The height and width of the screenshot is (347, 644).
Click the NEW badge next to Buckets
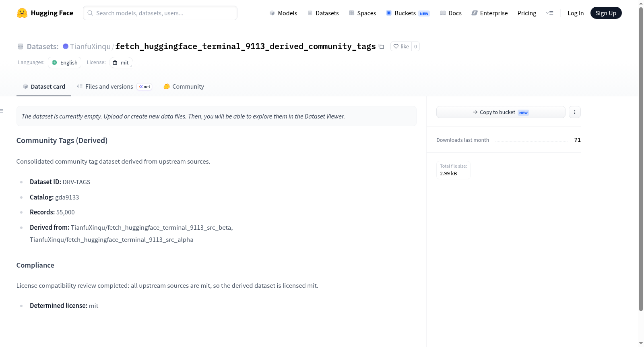(424, 14)
